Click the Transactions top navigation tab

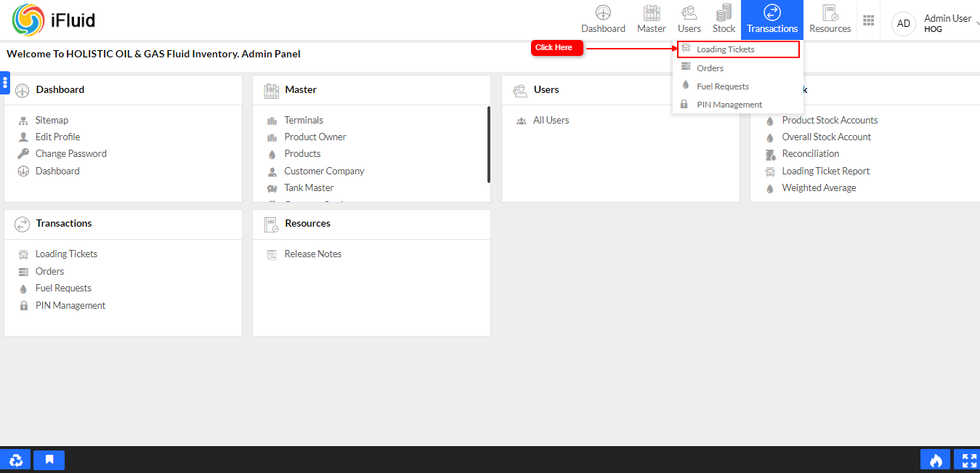772,20
